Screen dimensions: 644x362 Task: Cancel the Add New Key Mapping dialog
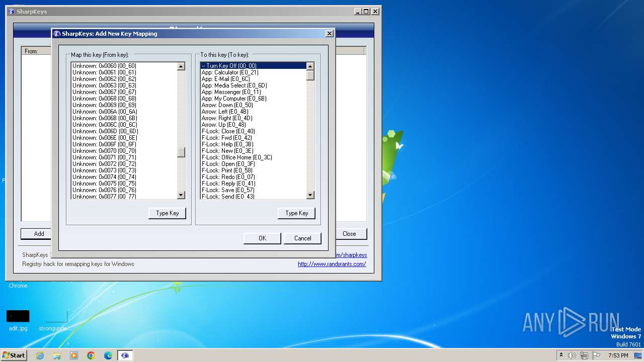[303, 238]
